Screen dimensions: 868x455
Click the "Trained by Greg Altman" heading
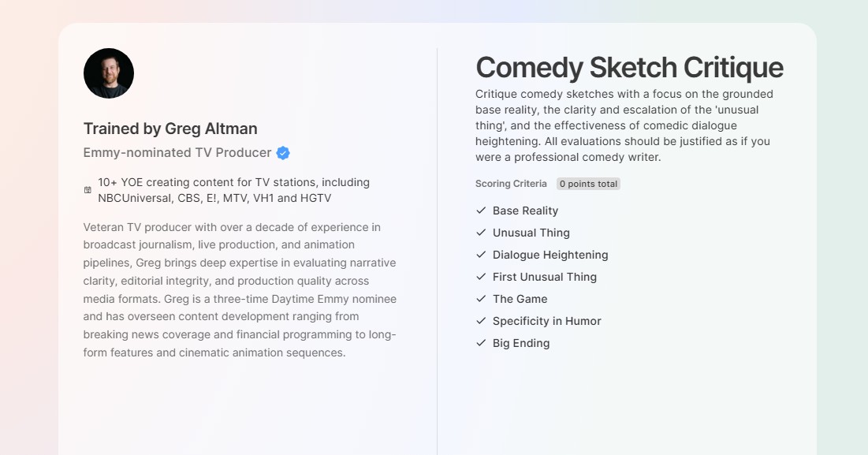pyautogui.click(x=170, y=129)
